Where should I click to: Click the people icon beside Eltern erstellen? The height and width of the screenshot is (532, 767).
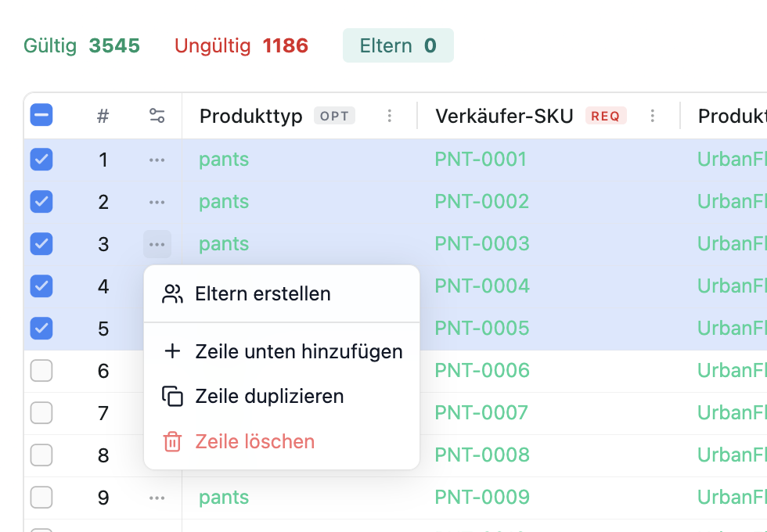(172, 294)
